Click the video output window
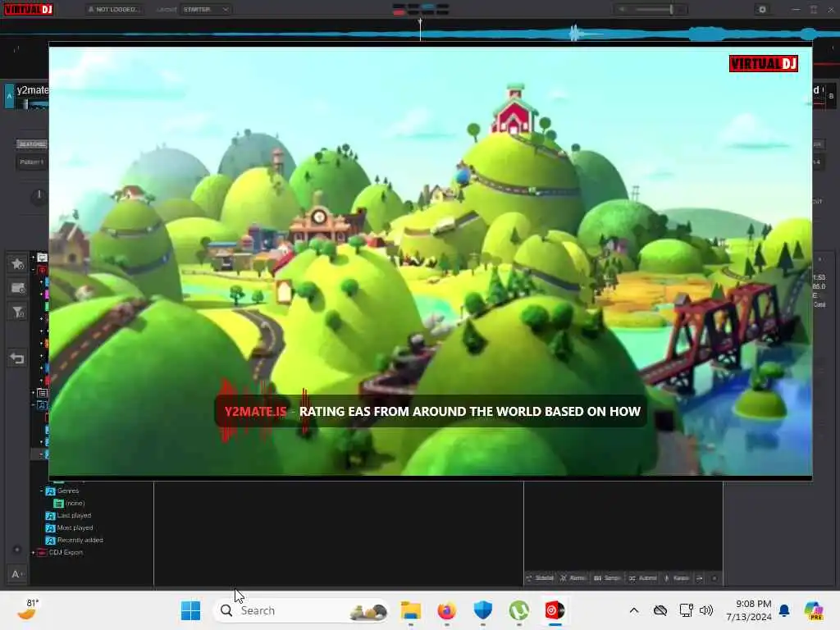This screenshot has height=630, width=840. [x=430, y=261]
